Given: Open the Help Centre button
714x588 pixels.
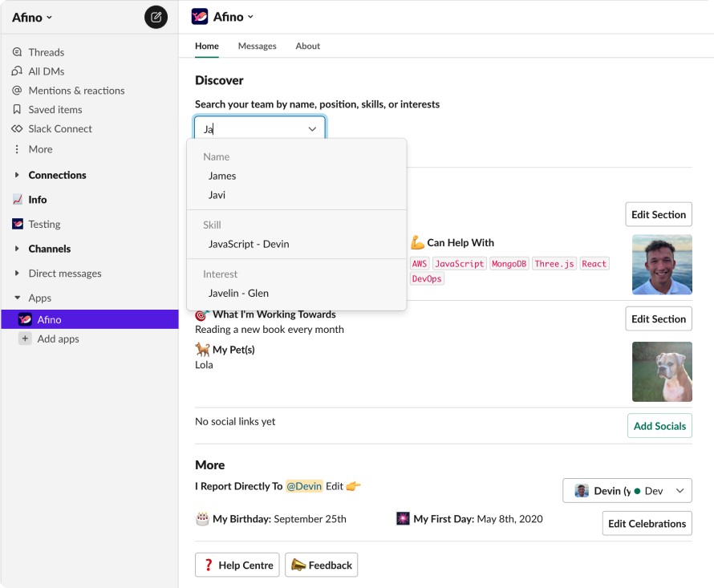Looking at the screenshot, I should point(237,566).
